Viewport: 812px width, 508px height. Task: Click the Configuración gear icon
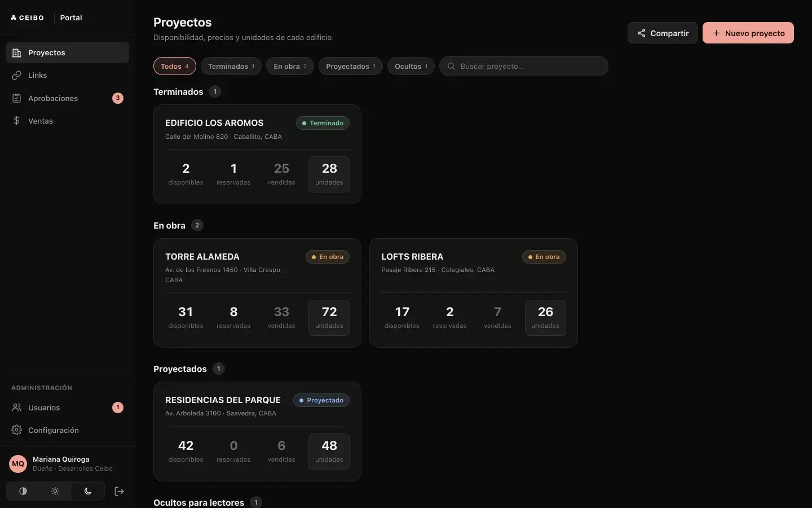point(17,430)
